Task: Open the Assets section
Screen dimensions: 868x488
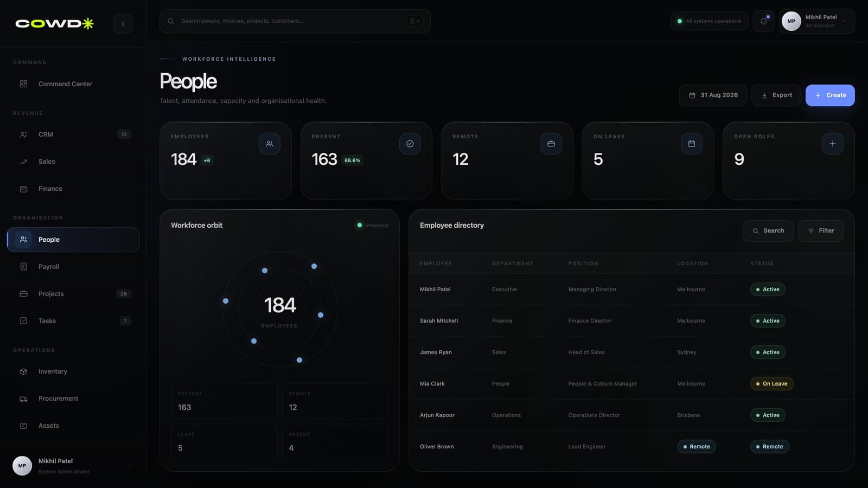Action: (73, 426)
